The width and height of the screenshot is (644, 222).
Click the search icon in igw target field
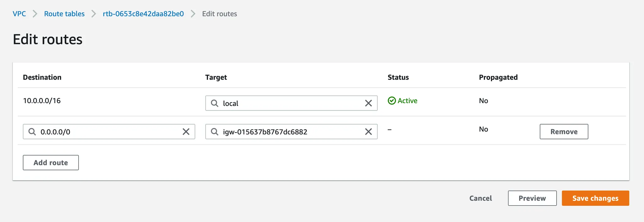(214, 132)
